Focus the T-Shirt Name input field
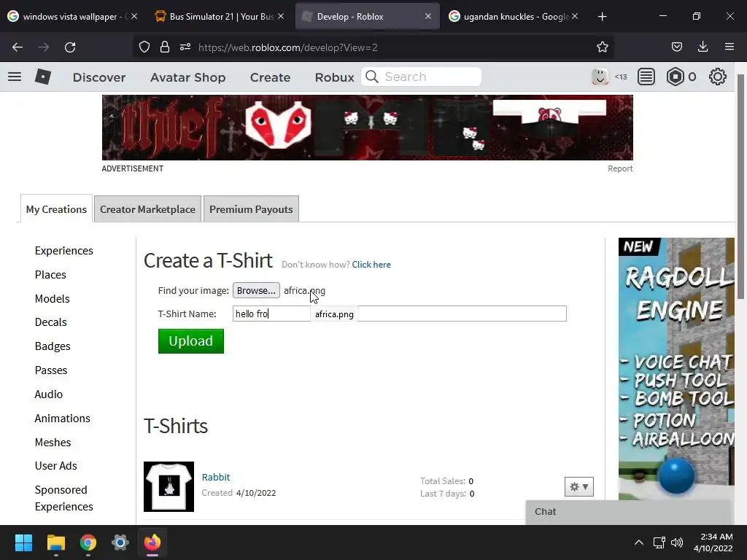 pyautogui.click(x=399, y=314)
